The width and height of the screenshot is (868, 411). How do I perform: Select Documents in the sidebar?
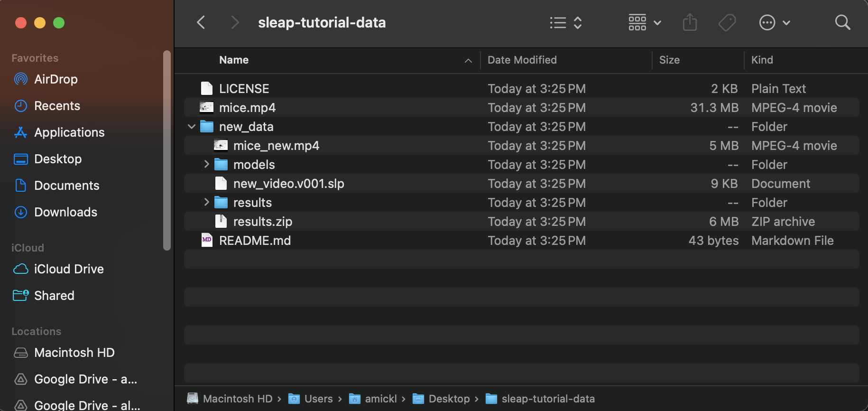56,186
